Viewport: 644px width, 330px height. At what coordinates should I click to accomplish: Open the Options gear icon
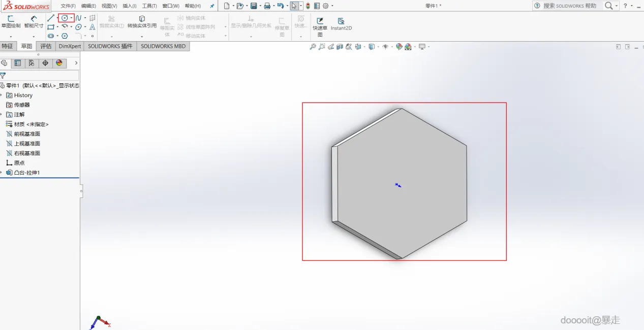coord(325,6)
